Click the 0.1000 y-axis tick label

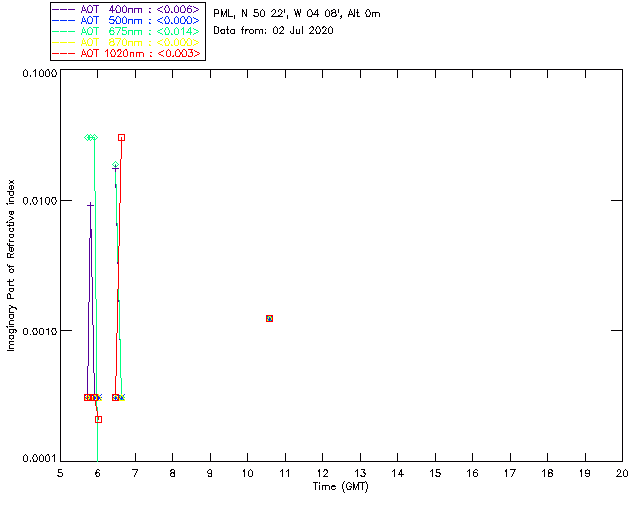34,75
